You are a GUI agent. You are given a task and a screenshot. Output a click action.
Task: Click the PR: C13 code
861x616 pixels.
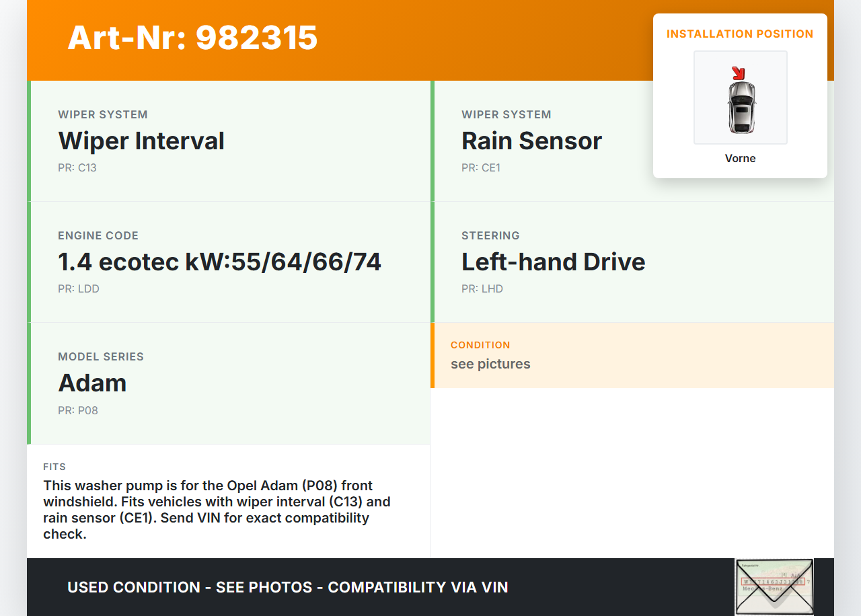pyautogui.click(x=77, y=168)
